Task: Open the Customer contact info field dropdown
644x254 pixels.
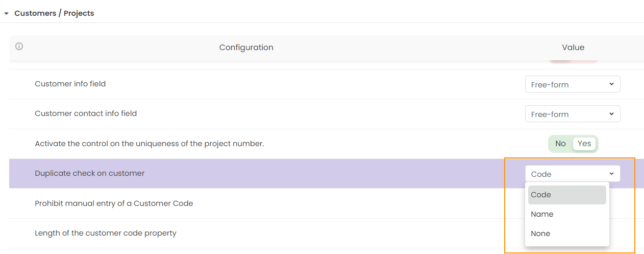Action: click(x=572, y=114)
